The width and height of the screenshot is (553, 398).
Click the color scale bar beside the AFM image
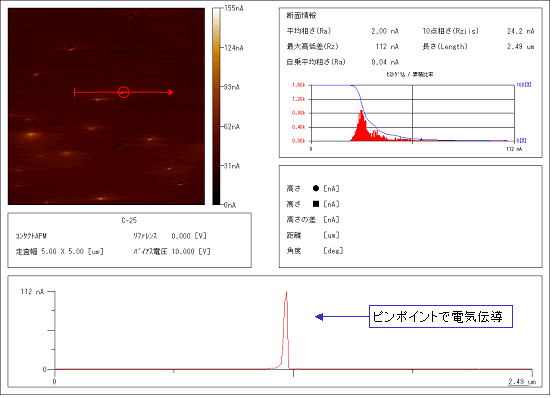pyautogui.click(x=216, y=106)
